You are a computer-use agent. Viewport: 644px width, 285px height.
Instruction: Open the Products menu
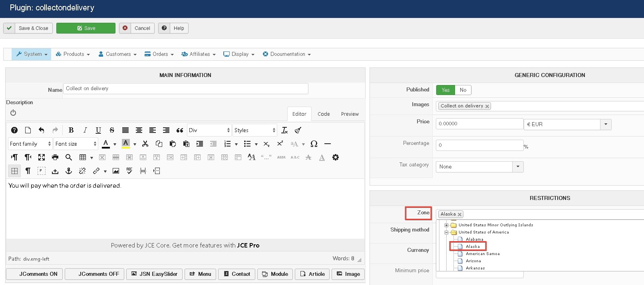tap(73, 54)
